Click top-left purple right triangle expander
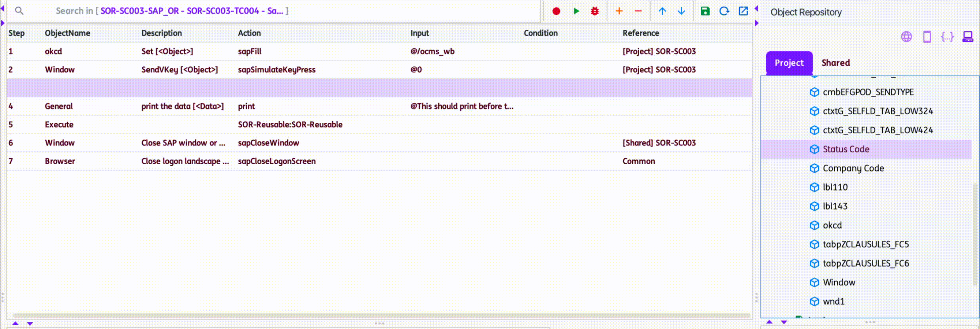Image resolution: width=980 pixels, height=329 pixels. coord(3,23)
